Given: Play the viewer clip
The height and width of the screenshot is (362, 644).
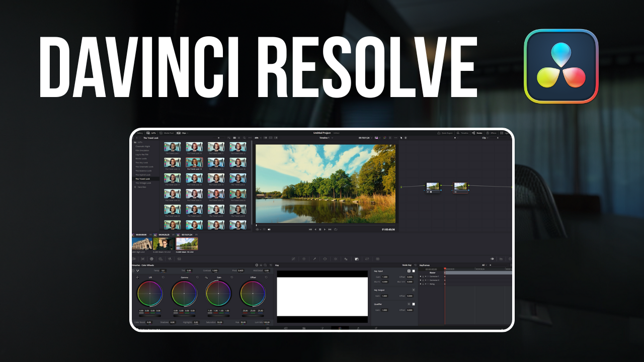Looking at the screenshot, I should pyautogui.click(x=325, y=229).
